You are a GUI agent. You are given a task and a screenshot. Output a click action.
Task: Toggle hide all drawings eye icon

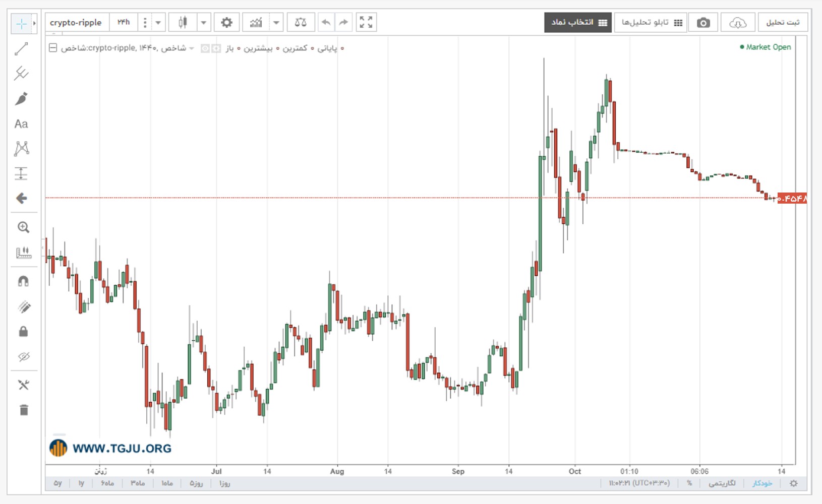point(23,357)
